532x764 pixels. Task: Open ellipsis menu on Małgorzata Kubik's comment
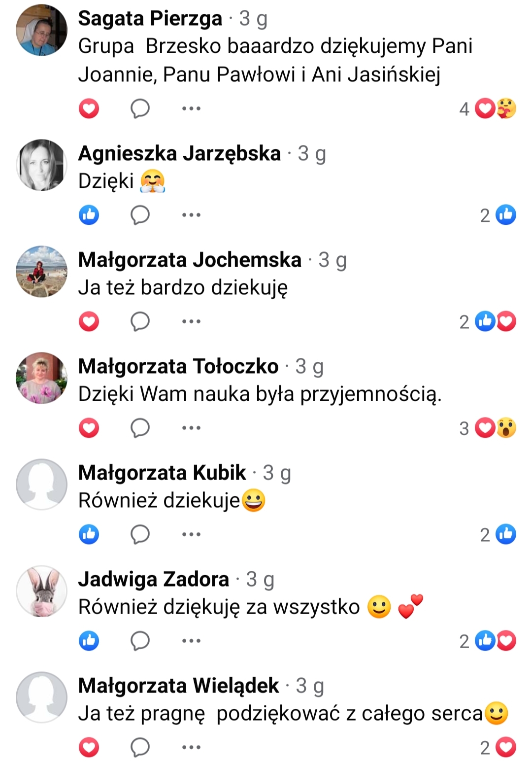[x=191, y=534]
